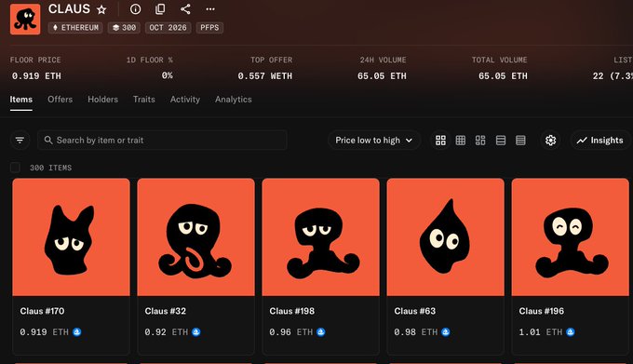Image resolution: width=633 pixels, height=364 pixels.
Task: Click the Claus #63 title
Action: tap(415, 311)
